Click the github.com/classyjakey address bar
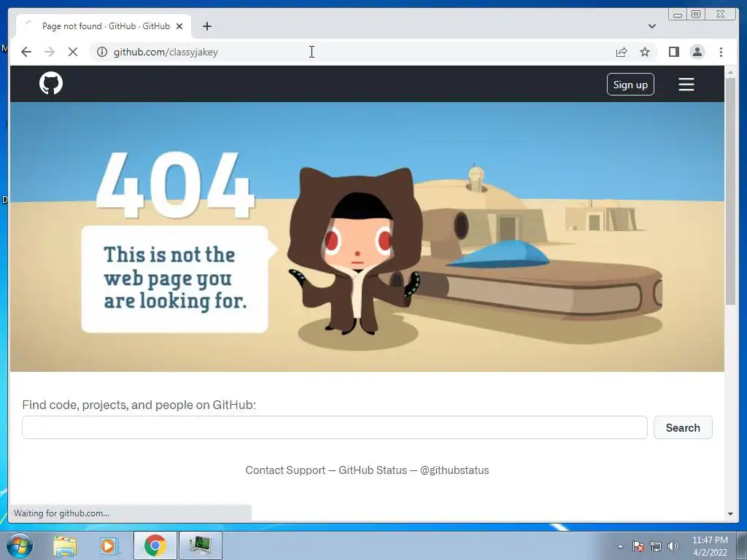 point(352,52)
